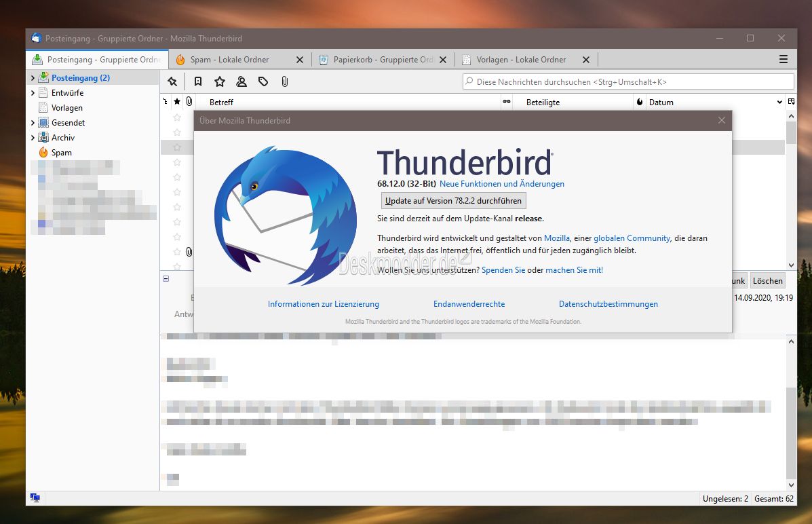Click the message list scrollbar up arrow
The image size is (812, 524).
(x=791, y=117)
